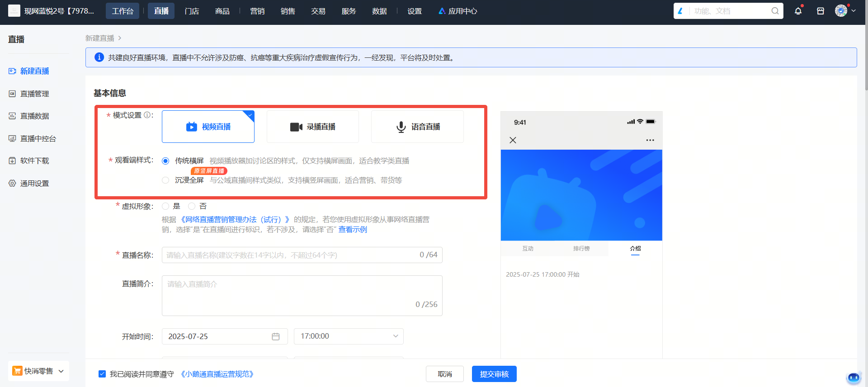Click 新建直播 breadcrumb
Viewport: 868px width, 387px height.
click(100, 38)
